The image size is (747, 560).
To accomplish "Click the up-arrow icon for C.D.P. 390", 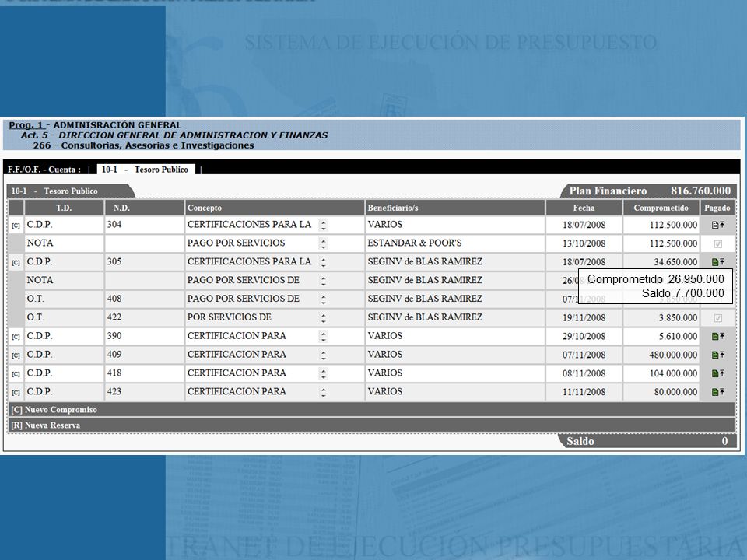I will [722, 336].
